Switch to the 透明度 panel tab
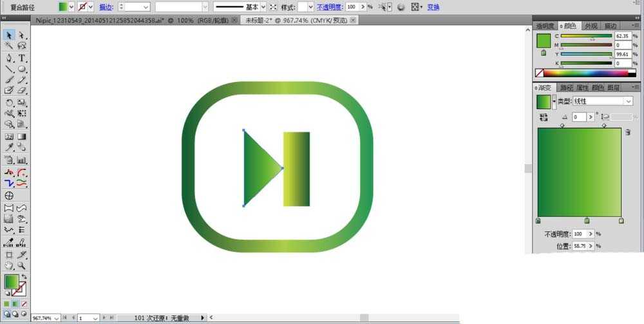644x324 pixels. (x=545, y=26)
